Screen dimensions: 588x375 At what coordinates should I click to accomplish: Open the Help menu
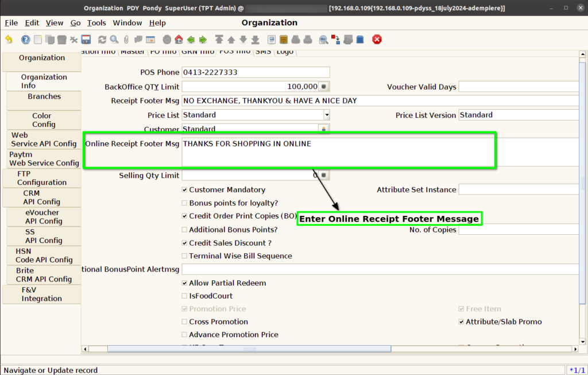coord(157,23)
